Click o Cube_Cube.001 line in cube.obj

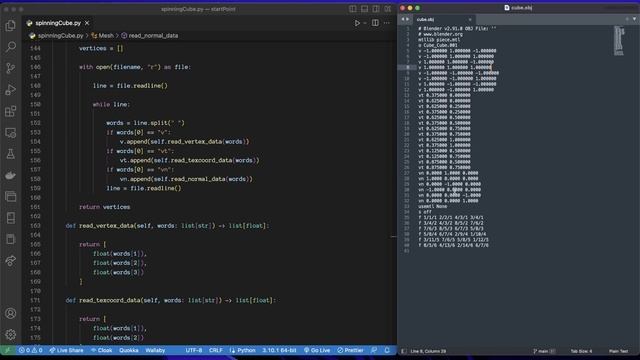coord(438,45)
